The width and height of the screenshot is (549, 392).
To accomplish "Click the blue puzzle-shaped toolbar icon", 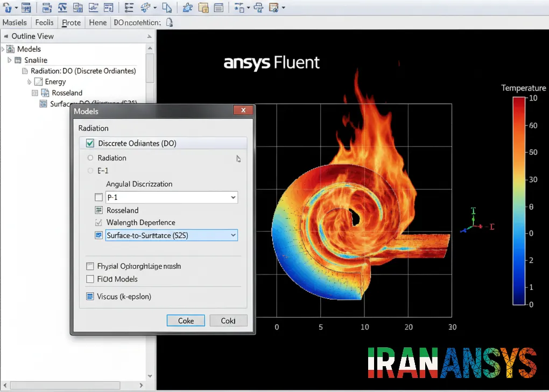I will [x=188, y=7].
